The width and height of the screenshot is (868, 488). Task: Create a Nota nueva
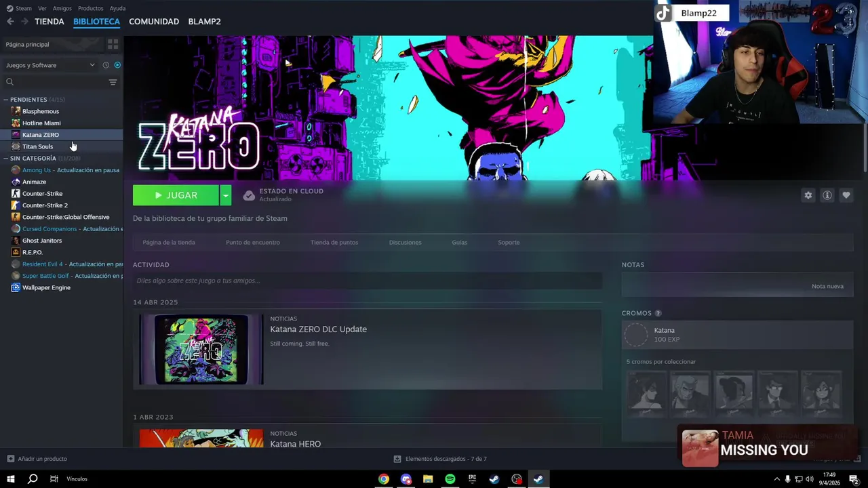[827, 286]
